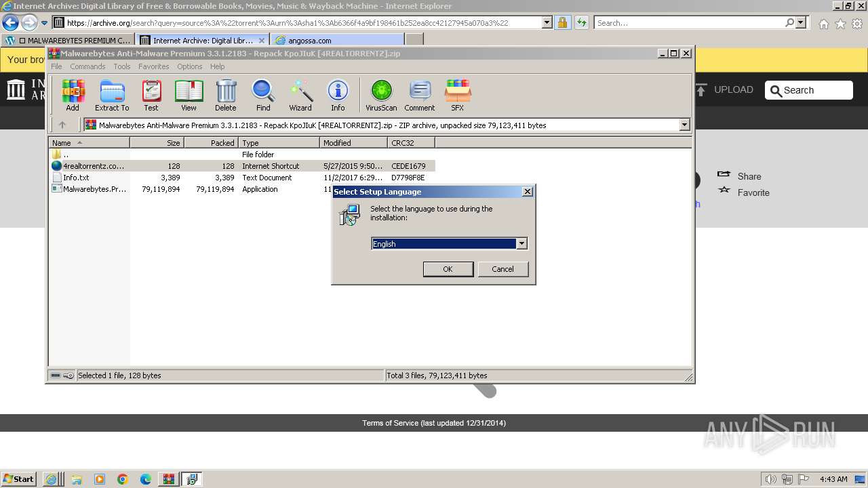Click the security lock icon in address bar
The image size is (868, 488).
click(562, 22)
